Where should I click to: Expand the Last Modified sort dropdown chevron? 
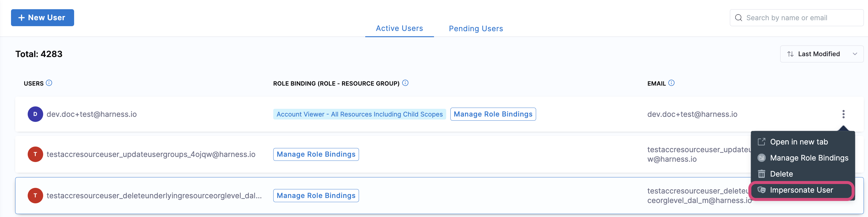tap(855, 54)
